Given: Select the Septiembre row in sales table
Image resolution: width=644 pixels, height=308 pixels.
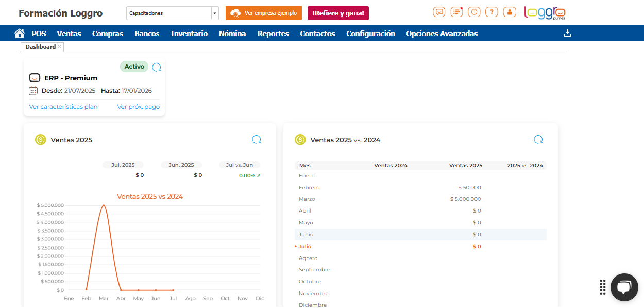Looking at the screenshot, I should tap(420, 270).
